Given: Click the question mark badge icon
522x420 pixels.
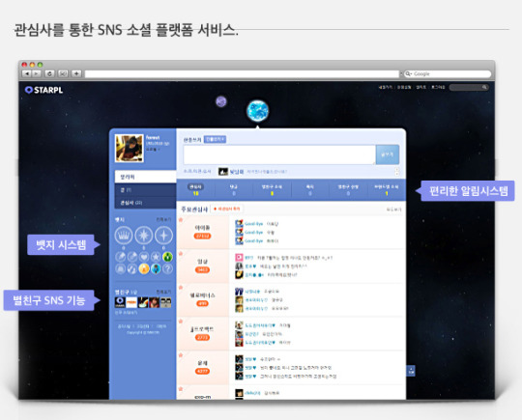Looking at the screenshot, I should pos(167,268).
